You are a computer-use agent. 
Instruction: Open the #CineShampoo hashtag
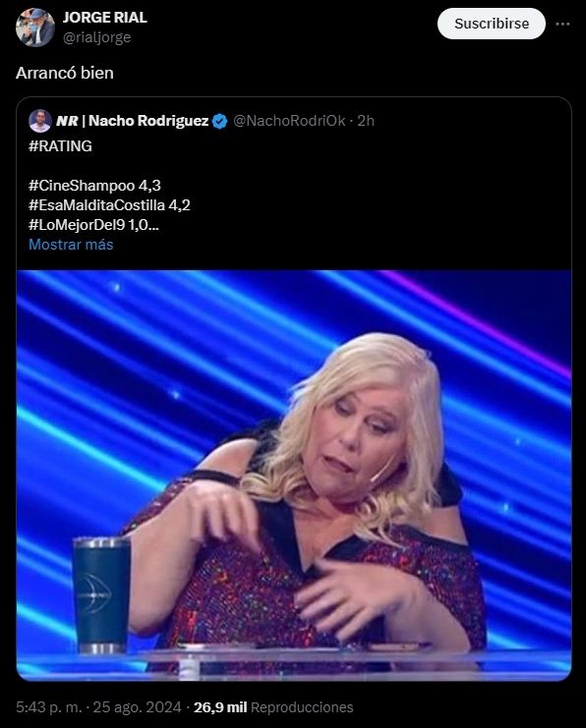[82, 186]
